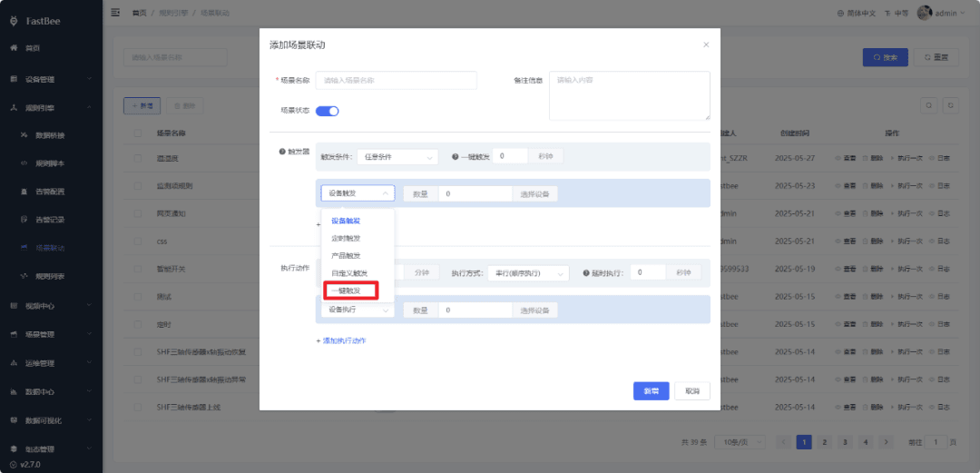Check the css row checkbox
980x473 pixels.
coord(138,241)
